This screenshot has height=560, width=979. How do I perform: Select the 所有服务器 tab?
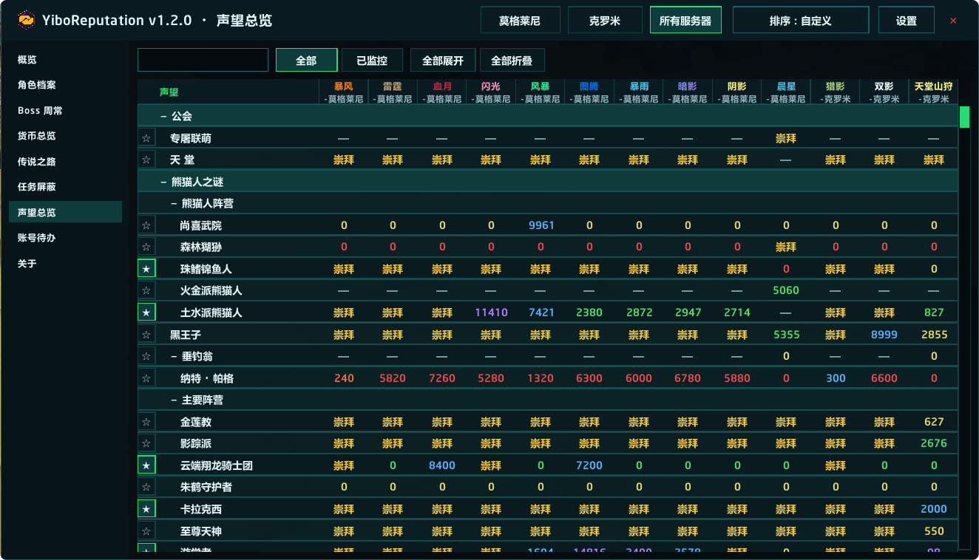pyautogui.click(x=685, y=21)
